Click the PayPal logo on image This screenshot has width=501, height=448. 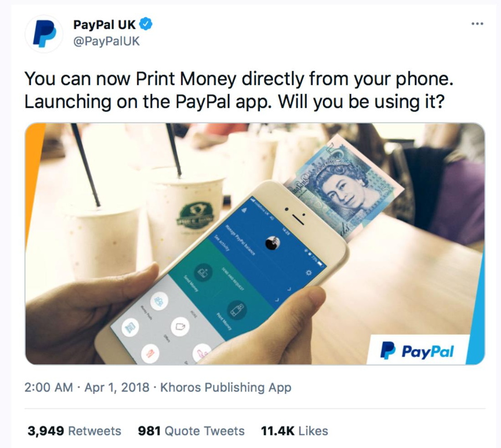[417, 351]
